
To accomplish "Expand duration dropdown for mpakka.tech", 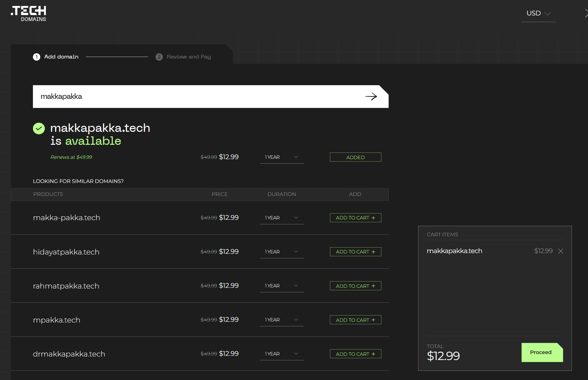I will pos(282,320).
